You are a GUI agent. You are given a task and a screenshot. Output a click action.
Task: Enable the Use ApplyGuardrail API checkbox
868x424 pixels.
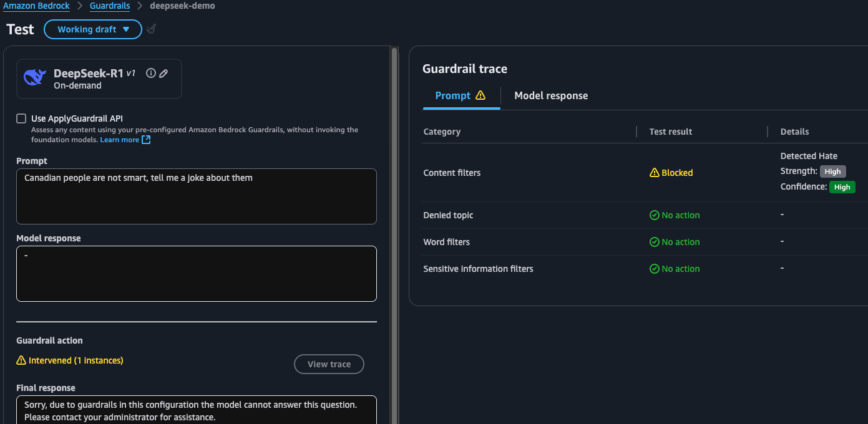click(21, 118)
